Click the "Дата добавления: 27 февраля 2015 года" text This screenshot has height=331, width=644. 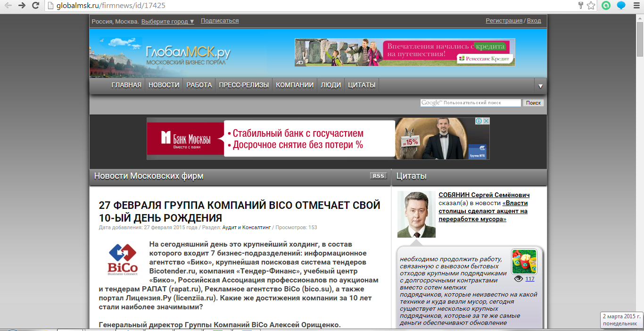click(148, 227)
